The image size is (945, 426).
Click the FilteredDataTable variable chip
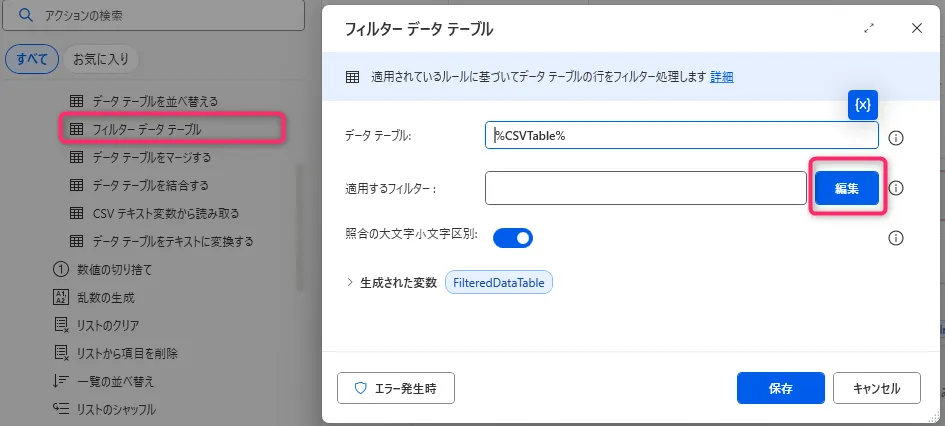click(x=499, y=283)
